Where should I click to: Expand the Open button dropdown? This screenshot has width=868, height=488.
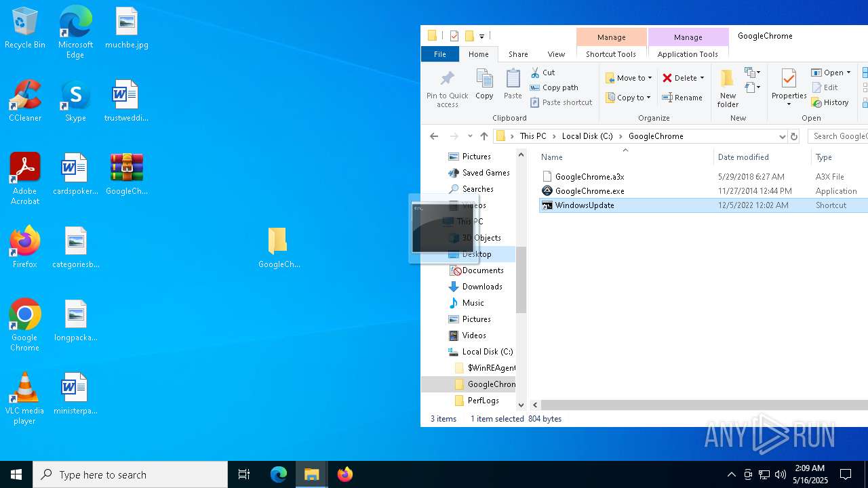click(848, 73)
